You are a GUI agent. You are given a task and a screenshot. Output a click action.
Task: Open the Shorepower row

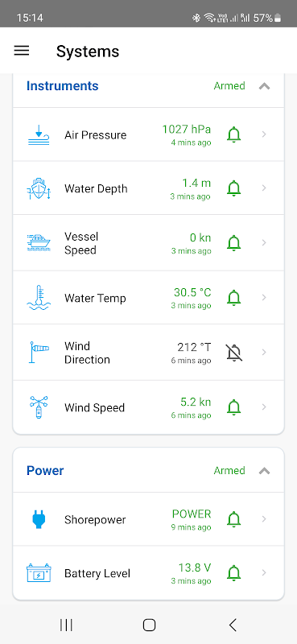click(x=148, y=519)
